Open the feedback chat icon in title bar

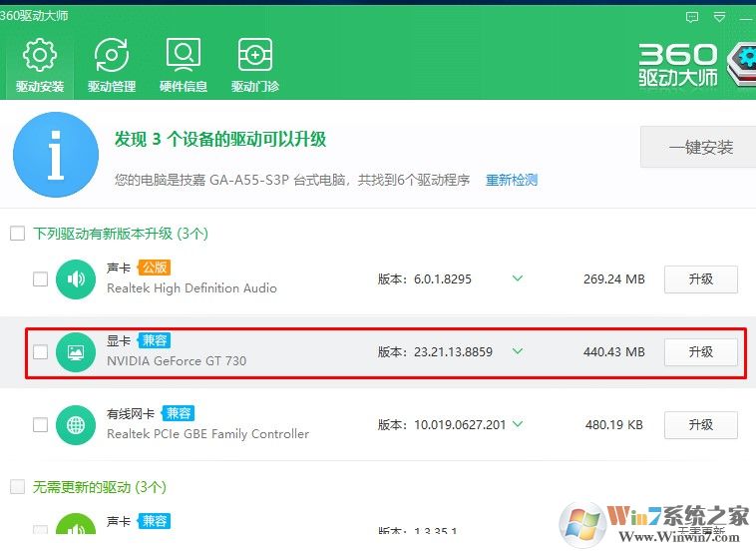[692, 18]
